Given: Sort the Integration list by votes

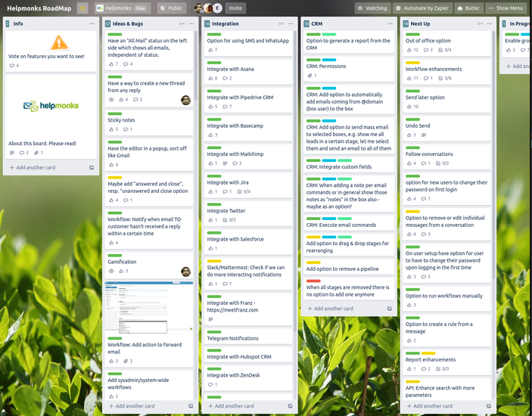Looking at the screenshot, I should (281, 23).
